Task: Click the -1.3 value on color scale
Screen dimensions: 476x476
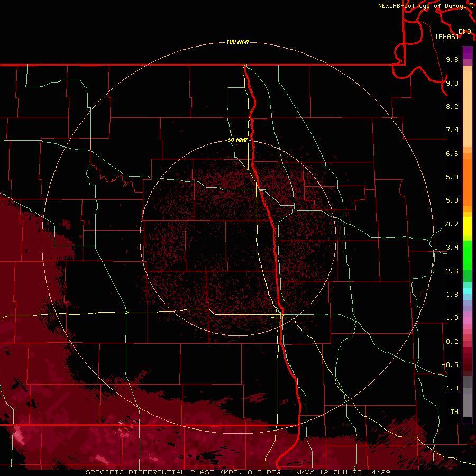Action: (x=450, y=388)
